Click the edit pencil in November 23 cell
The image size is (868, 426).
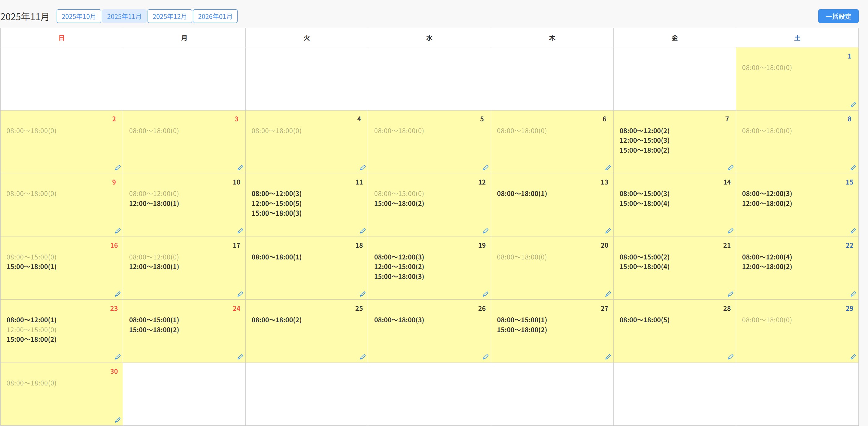tap(118, 357)
